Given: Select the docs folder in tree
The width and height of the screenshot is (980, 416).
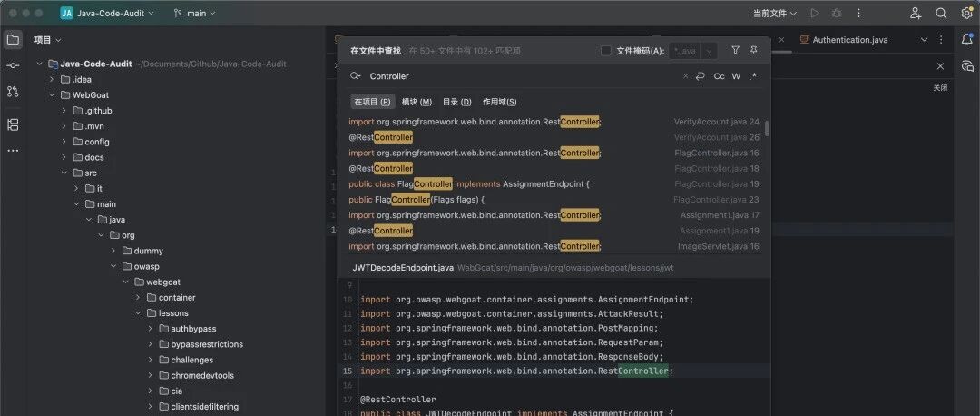Looking at the screenshot, I should click(x=94, y=158).
